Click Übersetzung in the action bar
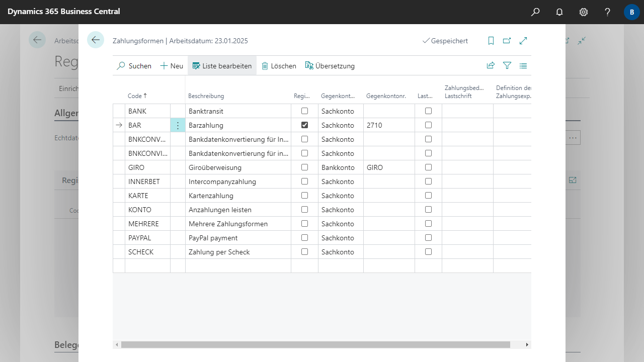This screenshot has height=362, width=644. [330, 66]
